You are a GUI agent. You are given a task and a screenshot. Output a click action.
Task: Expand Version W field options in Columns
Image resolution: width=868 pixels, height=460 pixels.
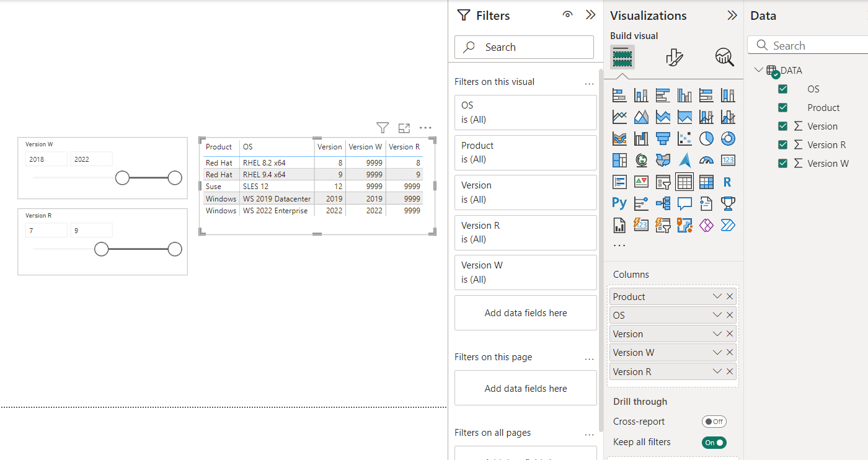coord(717,352)
